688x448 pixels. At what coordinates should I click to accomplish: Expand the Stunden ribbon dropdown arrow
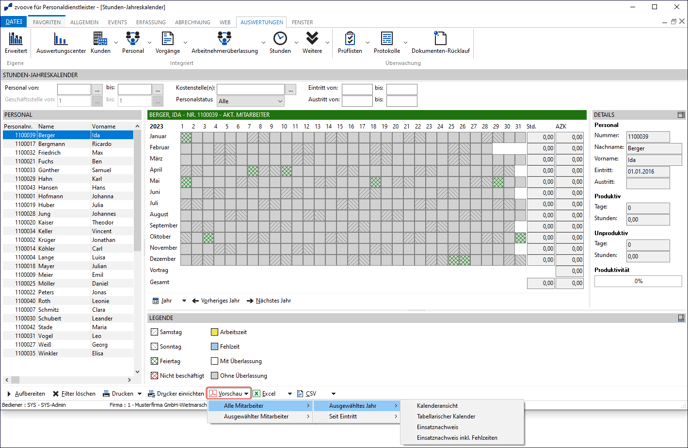296,43
